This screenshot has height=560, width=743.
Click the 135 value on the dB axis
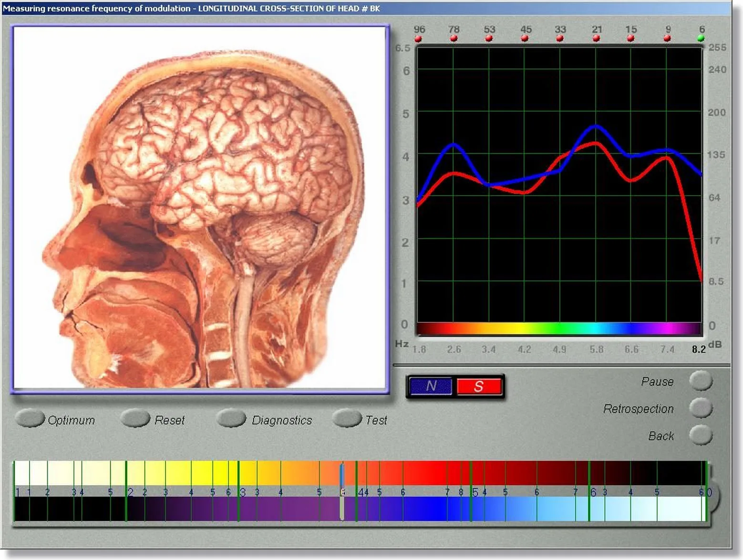point(716,155)
